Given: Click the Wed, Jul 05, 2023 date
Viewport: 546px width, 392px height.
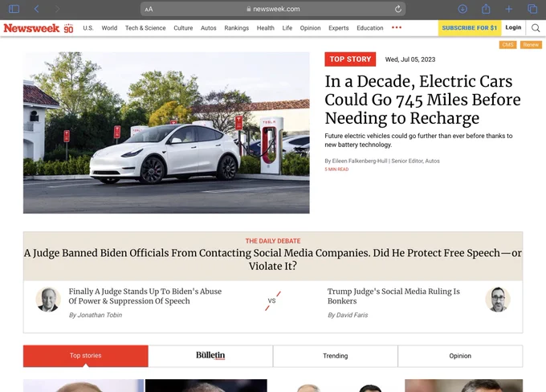Looking at the screenshot, I should tap(409, 59).
